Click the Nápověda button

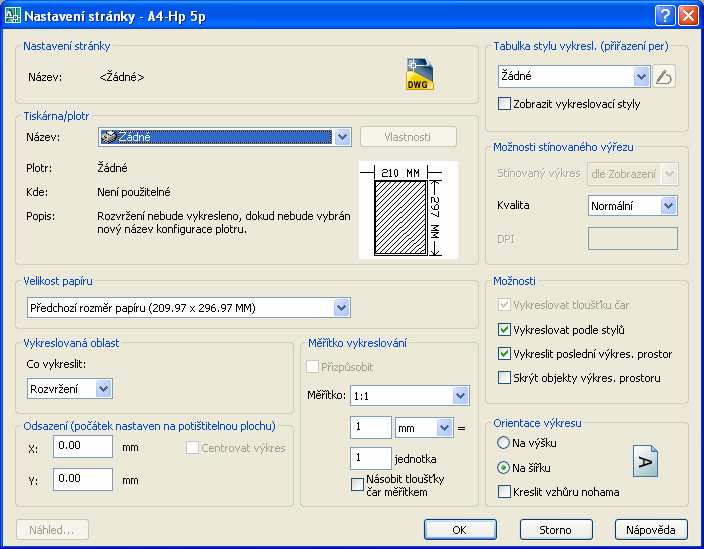pyautogui.click(x=651, y=530)
